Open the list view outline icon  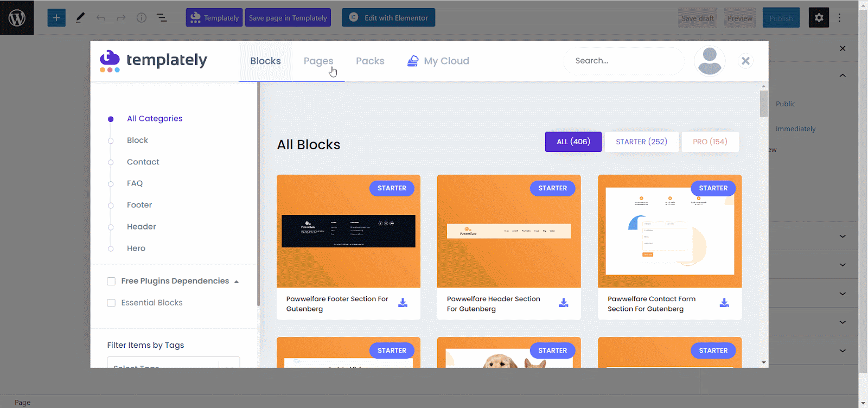tap(162, 18)
